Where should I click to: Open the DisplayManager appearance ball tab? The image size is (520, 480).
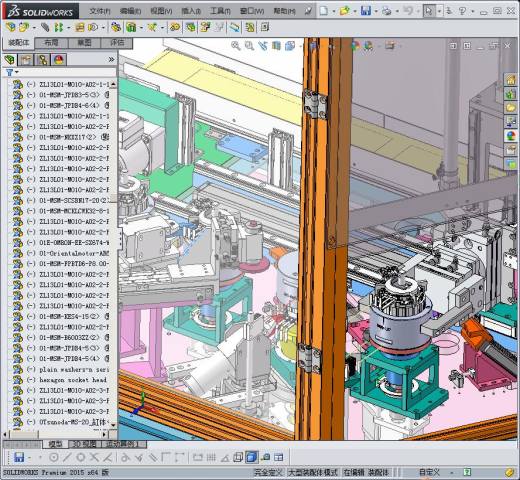59,60
